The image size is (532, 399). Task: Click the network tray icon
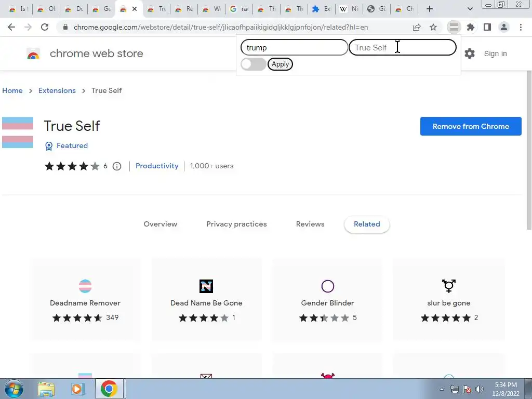[454, 389]
